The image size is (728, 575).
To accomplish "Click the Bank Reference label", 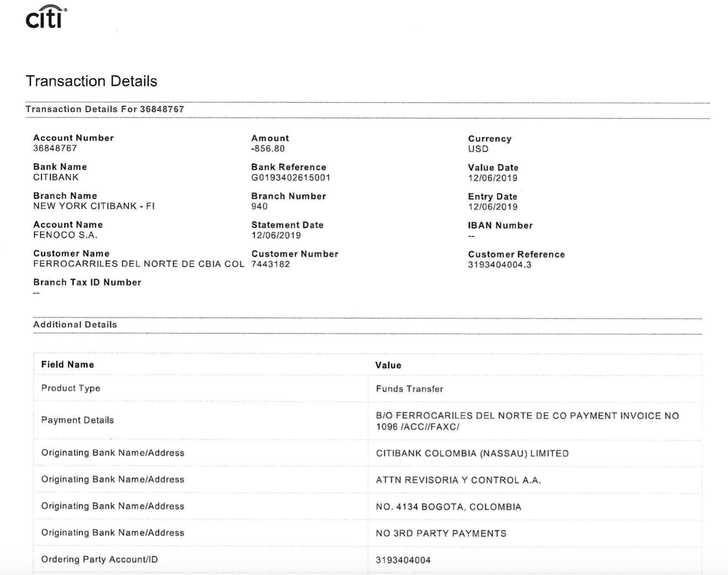I will click(x=289, y=168).
